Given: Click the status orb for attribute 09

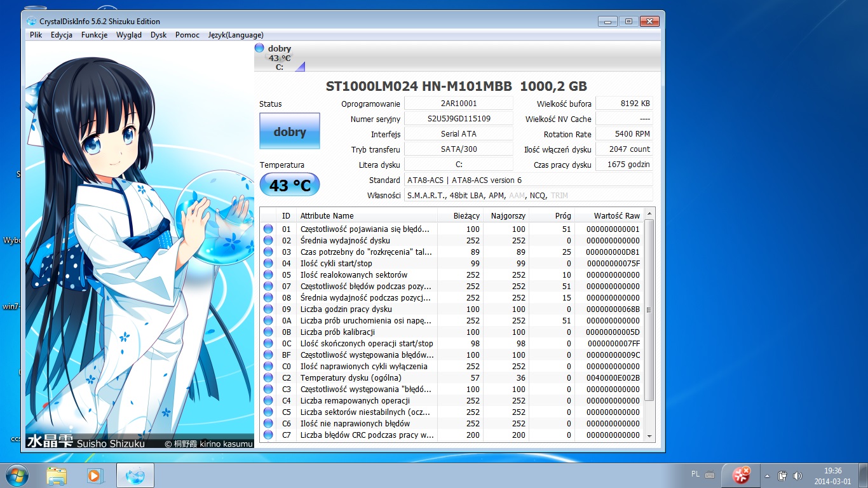Looking at the screenshot, I should coord(268,309).
